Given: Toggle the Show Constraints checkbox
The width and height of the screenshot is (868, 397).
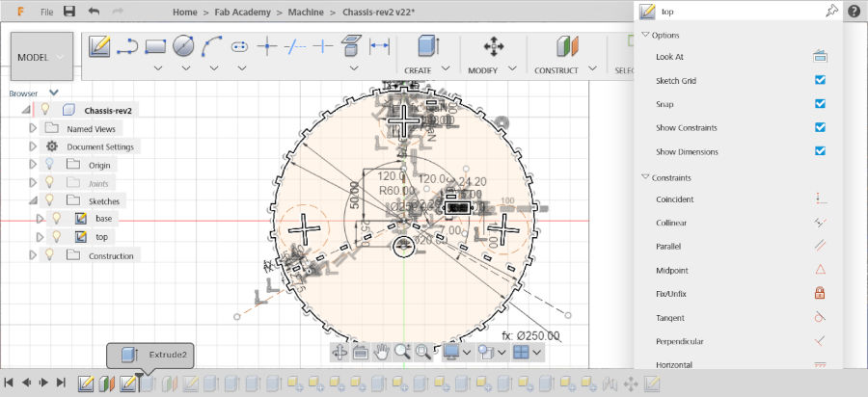Looking at the screenshot, I should [x=820, y=127].
